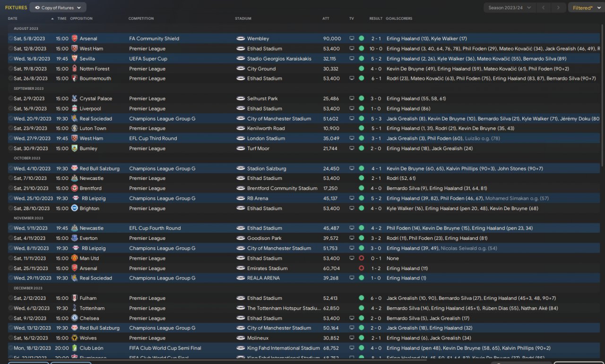The image size is (605, 364).
Task: Select the Luton Town badge icon
Action: (x=74, y=128)
